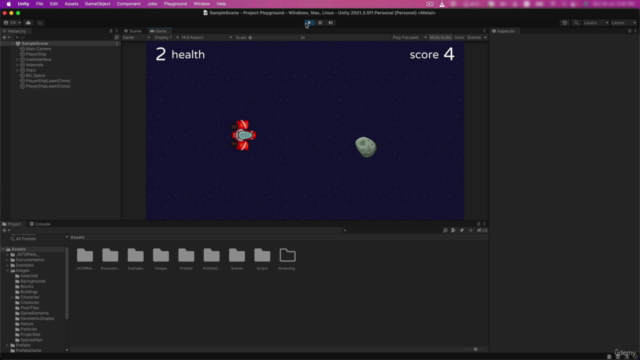Expand the Stars object in Hierarchy

coord(17,70)
